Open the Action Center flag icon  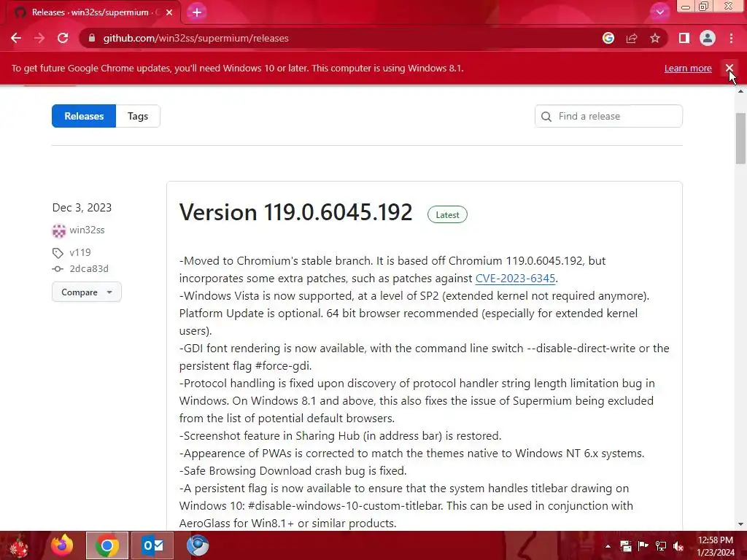pos(643,546)
